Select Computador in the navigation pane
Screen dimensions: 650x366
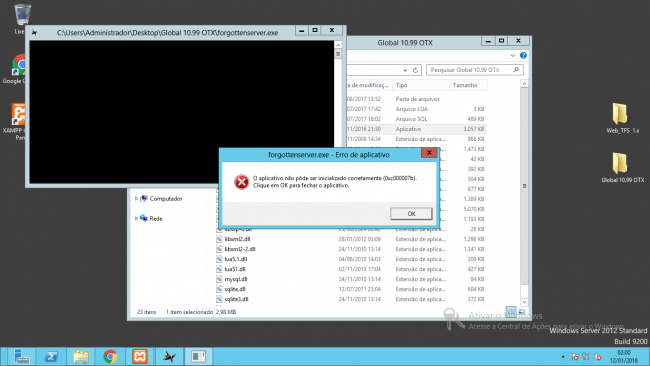tap(166, 199)
